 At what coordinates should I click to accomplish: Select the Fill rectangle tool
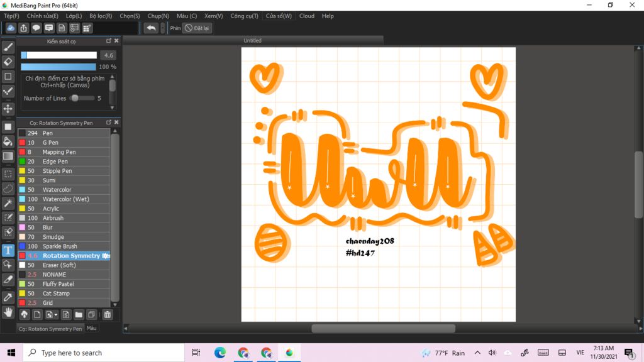(8, 127)
